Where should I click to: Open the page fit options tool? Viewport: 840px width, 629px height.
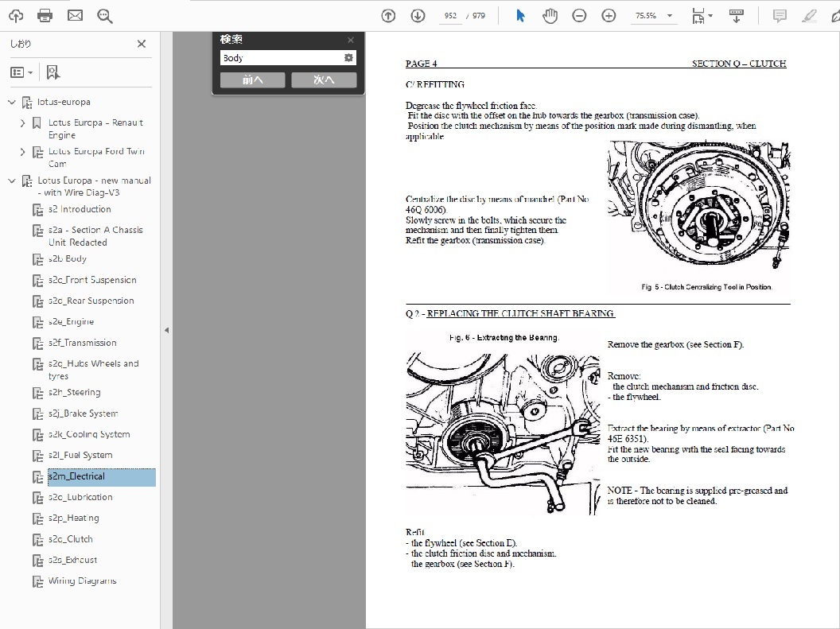click(702, 16)
